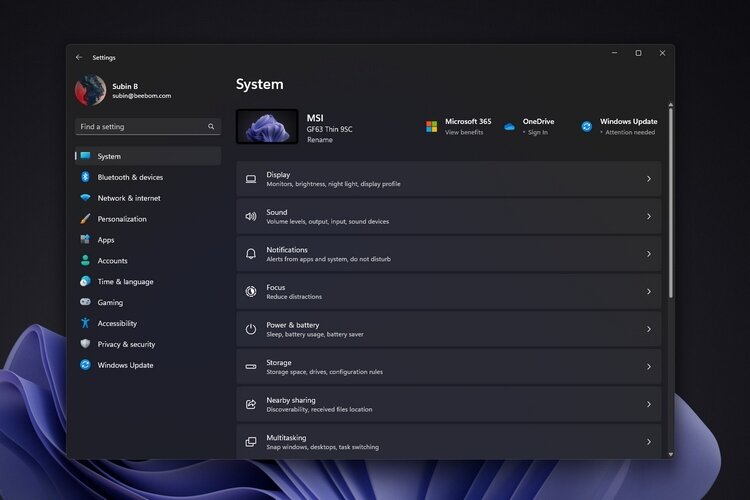Go back using the arrow button
Screen dimensions: 750x500
(x=79, y=57)
